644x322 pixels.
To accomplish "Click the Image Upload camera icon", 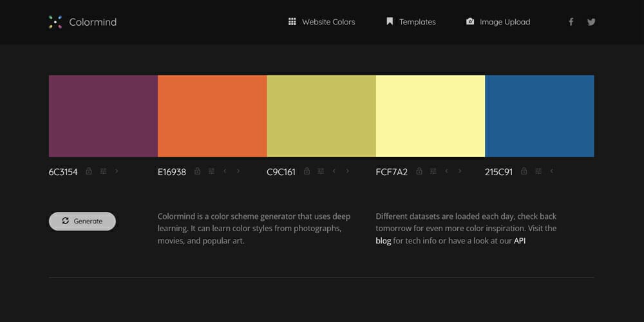I will (470, 21).
